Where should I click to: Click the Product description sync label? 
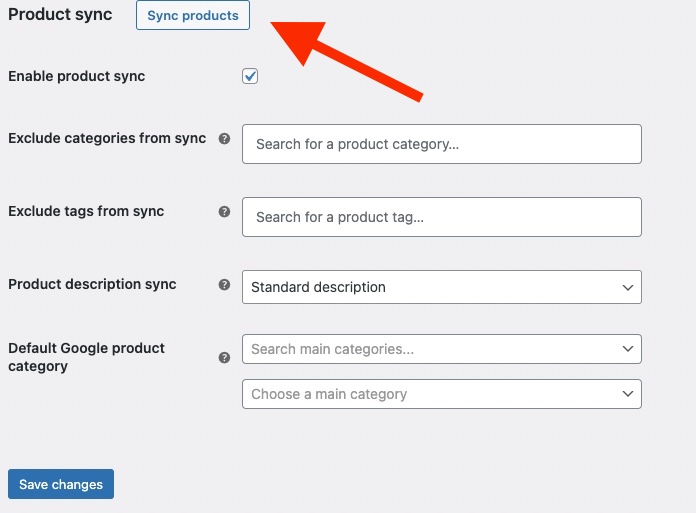(92, 284)
